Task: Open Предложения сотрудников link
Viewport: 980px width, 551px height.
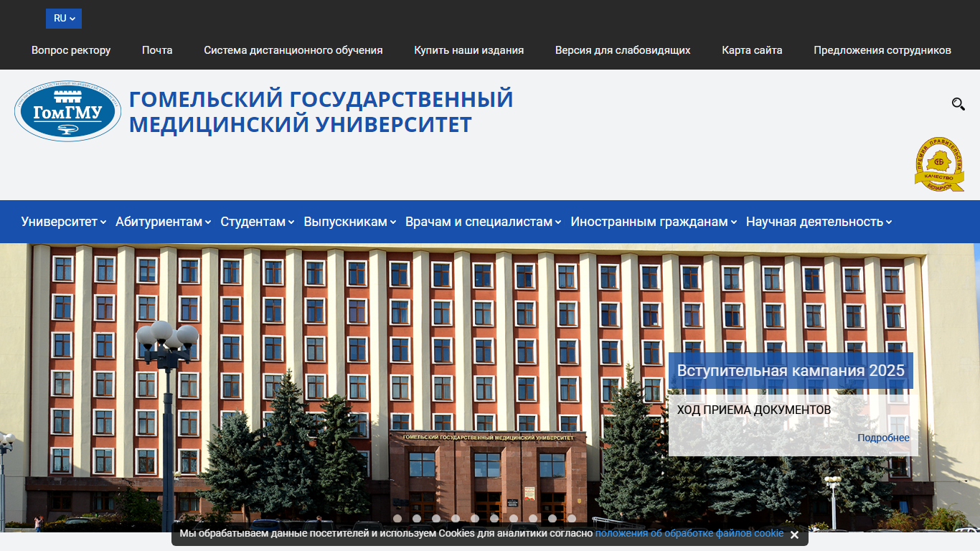Action: (882, 50)
